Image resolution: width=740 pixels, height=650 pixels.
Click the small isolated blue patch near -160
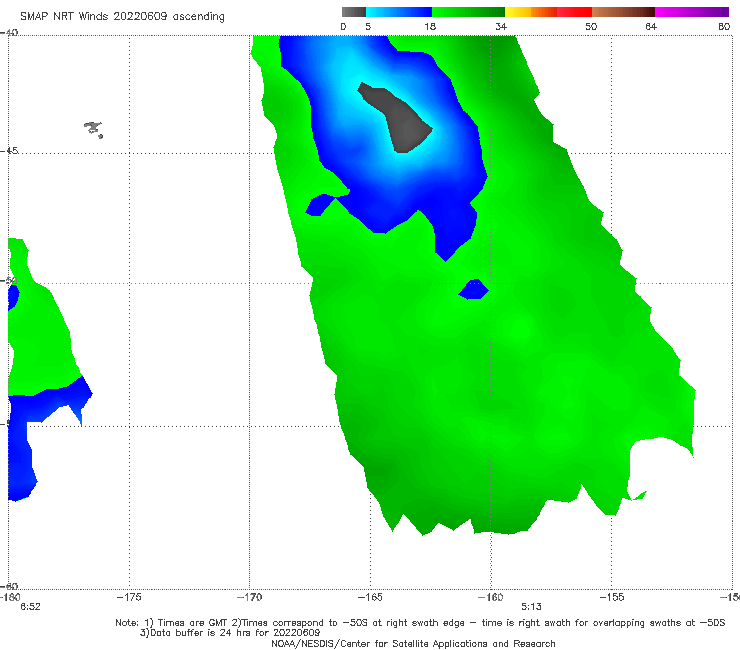pyautogui.click(x=474, y=289)
